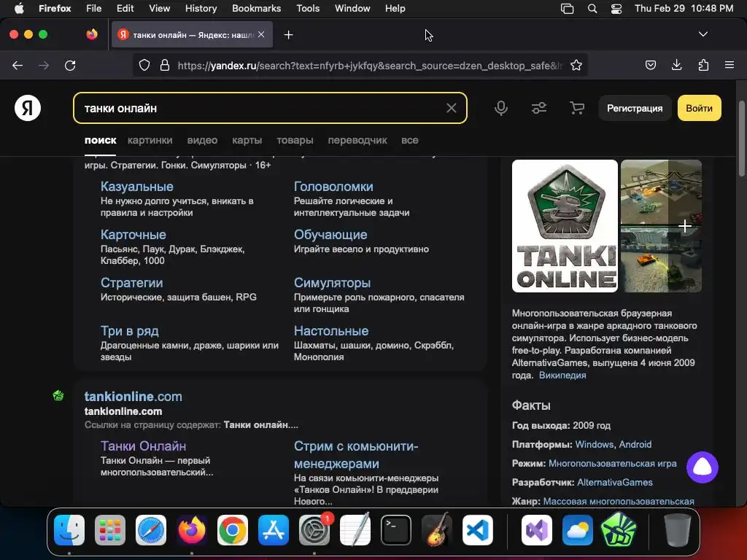Clear the search field with the X icon

(x=451, y=108)
